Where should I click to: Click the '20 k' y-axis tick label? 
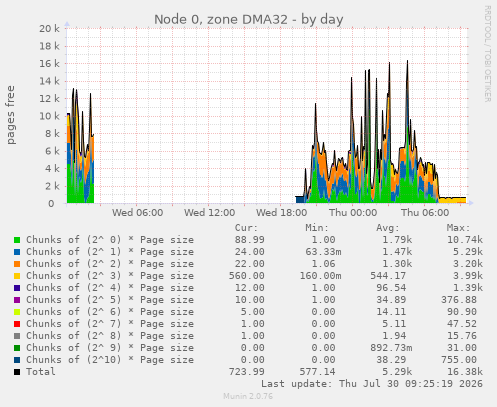pos(49,29)
